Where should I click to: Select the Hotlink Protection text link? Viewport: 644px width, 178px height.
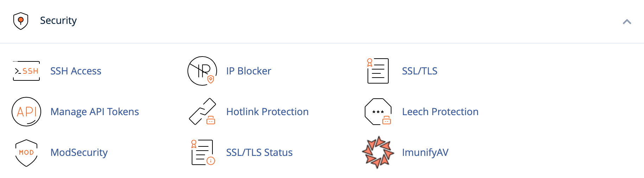(267, 112)
